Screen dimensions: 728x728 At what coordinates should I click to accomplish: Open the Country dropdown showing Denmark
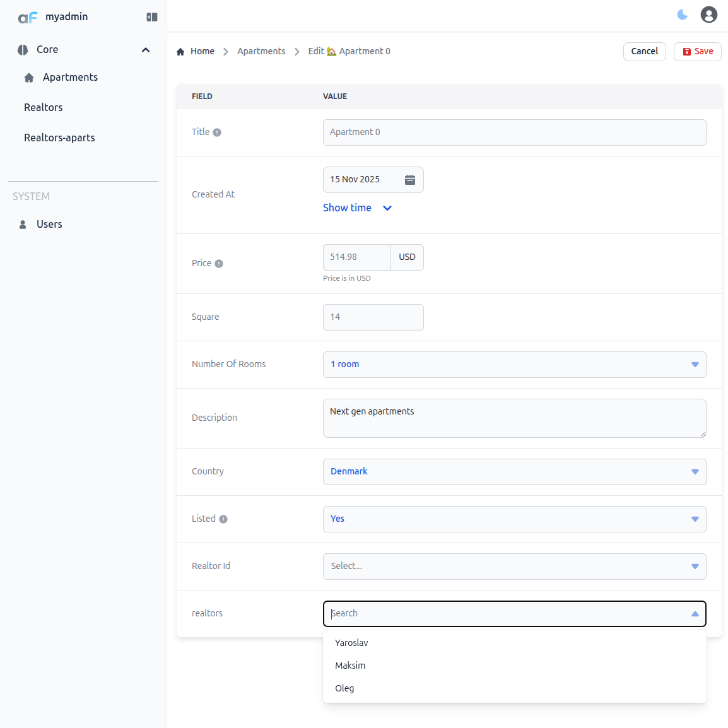point(514,472)
